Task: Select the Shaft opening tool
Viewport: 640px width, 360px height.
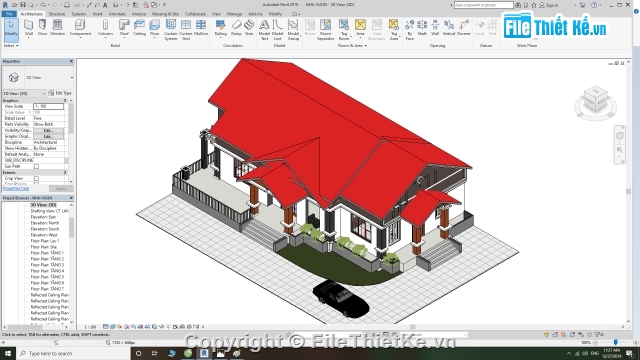Action: [422, 28]
